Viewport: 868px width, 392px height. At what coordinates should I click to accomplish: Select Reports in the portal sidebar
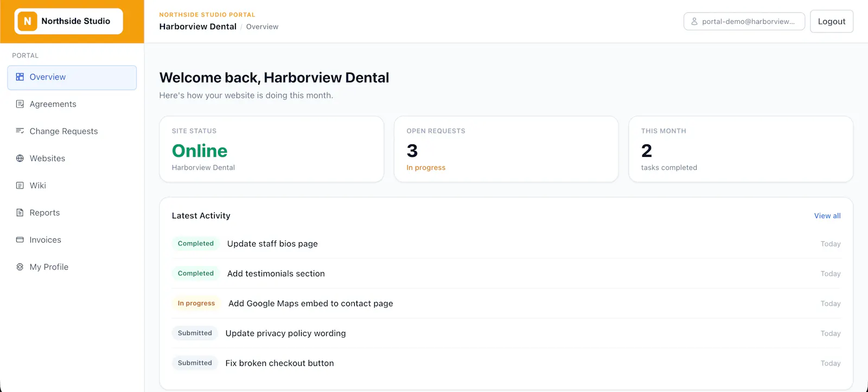coord(72,213)
